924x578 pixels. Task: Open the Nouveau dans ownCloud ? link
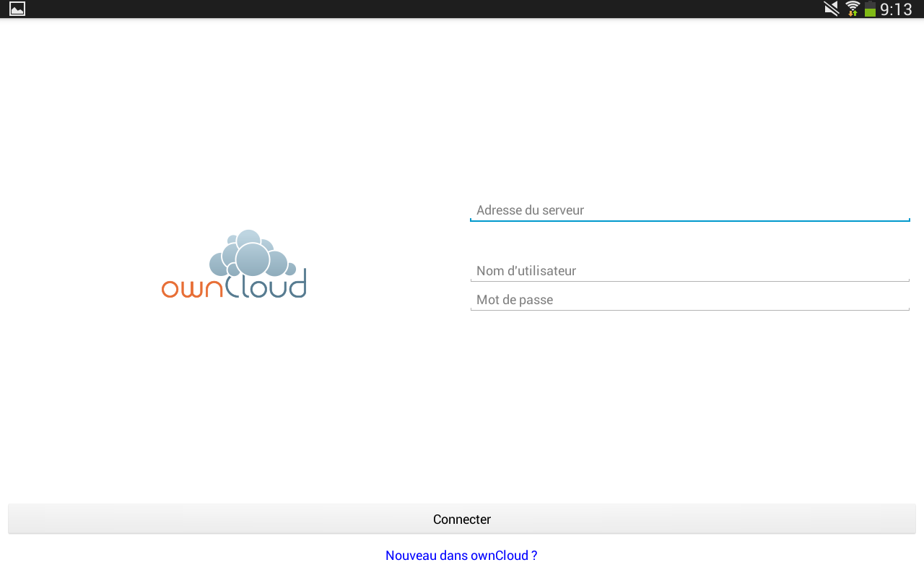click(461, 556)
